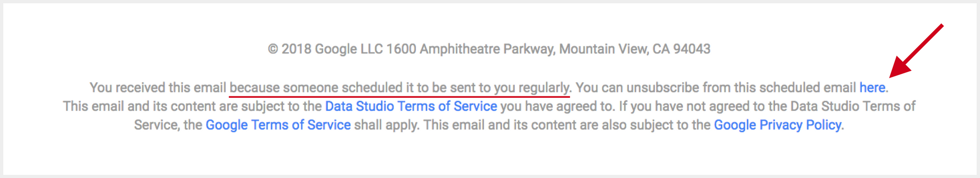The height and width of the screenshot is (178, 980).
Task: Click the red arrow annotation
Action: pyautogui.click(x=915, y=51)
